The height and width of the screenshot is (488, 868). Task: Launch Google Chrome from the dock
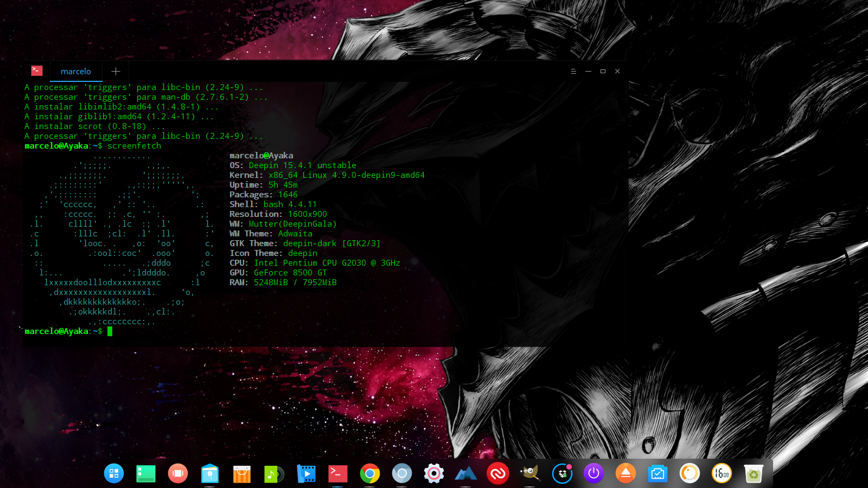coord(370,473)
